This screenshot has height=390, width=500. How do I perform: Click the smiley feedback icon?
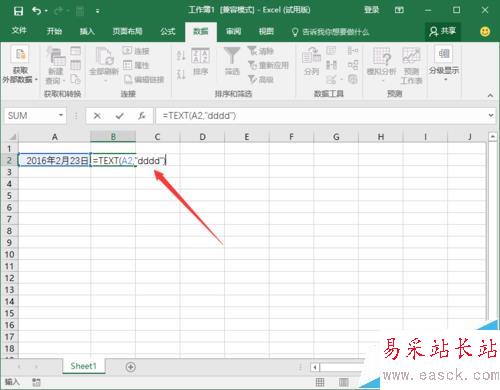(485, 31)
